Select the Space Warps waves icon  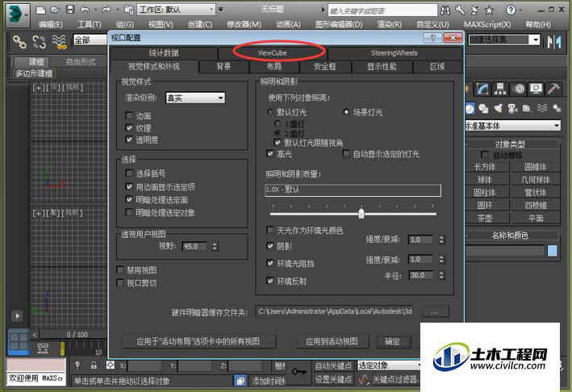542,108
